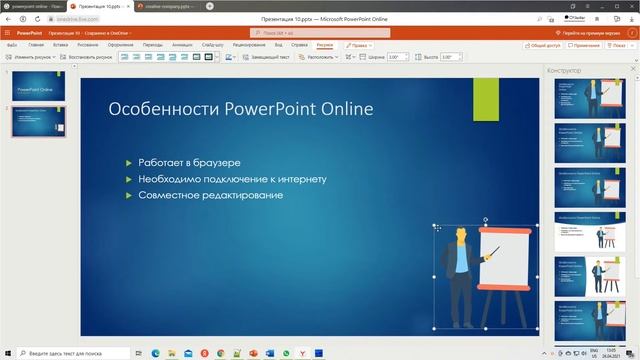Apply the third picture style in gallery
Image resolution: width=640 pixels, height=360 pixels.
click(149, 57)
